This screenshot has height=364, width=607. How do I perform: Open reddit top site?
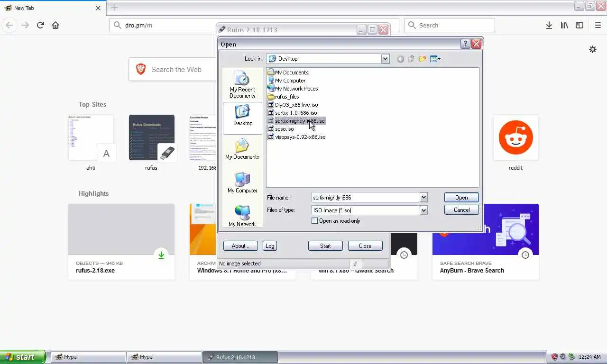tap(516, 137)
